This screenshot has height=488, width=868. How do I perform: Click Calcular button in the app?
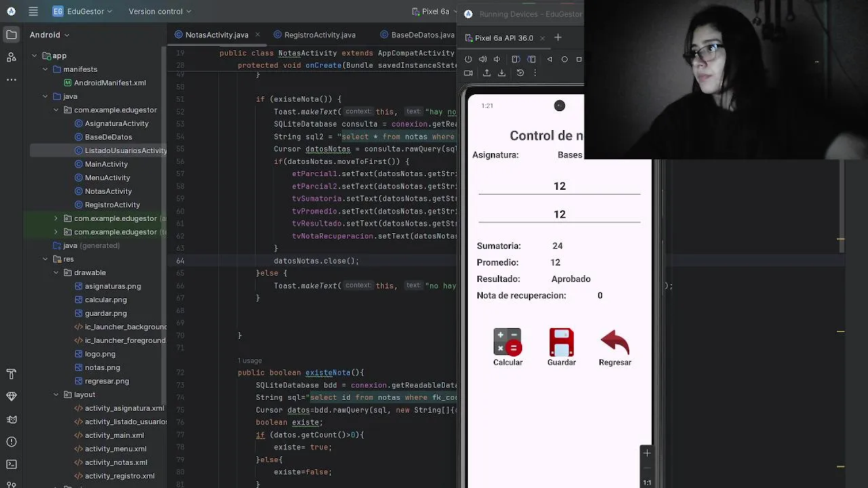click(x=508, y=348)
